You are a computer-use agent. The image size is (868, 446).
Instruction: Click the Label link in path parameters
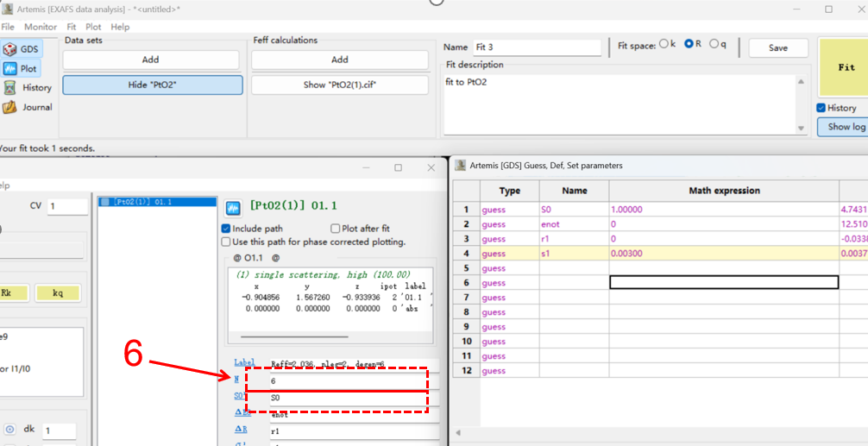tap(243, 362)
